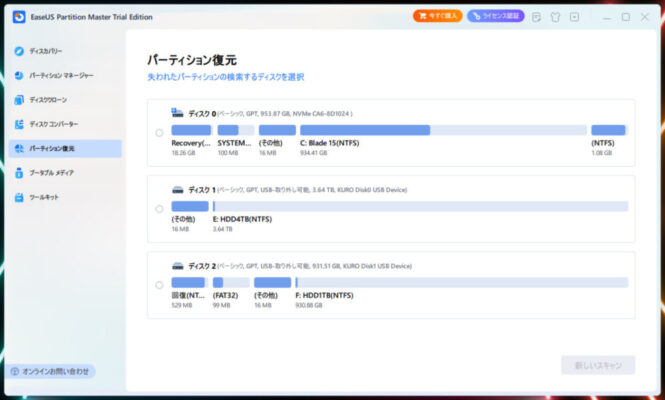
Task: Select ディスククローン in sidebar
Action: tap(65, 100)
